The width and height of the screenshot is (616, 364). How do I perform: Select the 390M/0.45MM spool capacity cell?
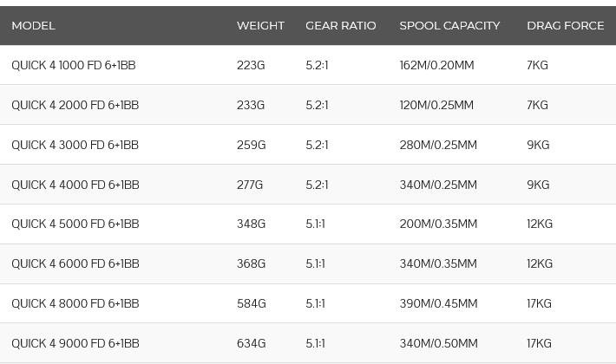pyautogui.click(x=438, y=304)
